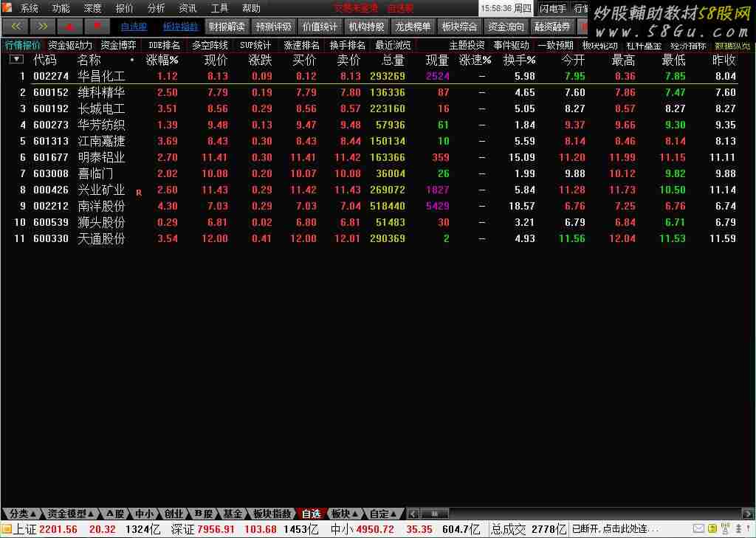The height and width of the screenshot is (538, 756).
Task: Open the 资讯 menu
Action: [x=188, y=8]
